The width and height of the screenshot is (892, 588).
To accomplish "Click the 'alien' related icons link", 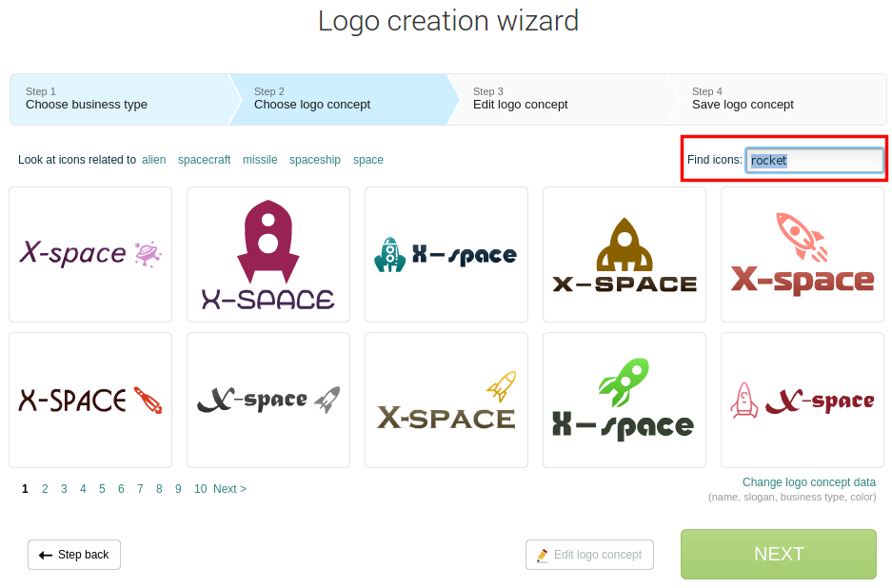I will [153, 160].
